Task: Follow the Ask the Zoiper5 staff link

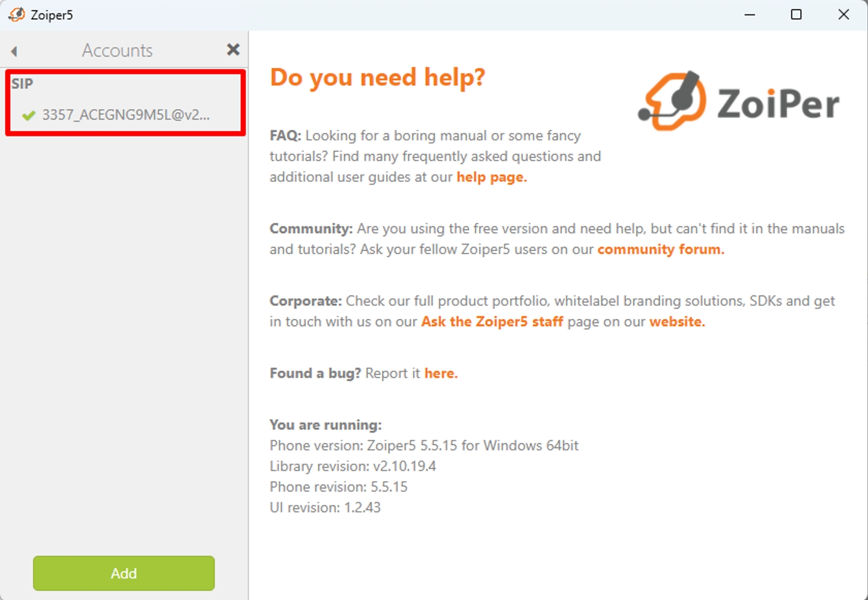Action: [x=492, y=321]
